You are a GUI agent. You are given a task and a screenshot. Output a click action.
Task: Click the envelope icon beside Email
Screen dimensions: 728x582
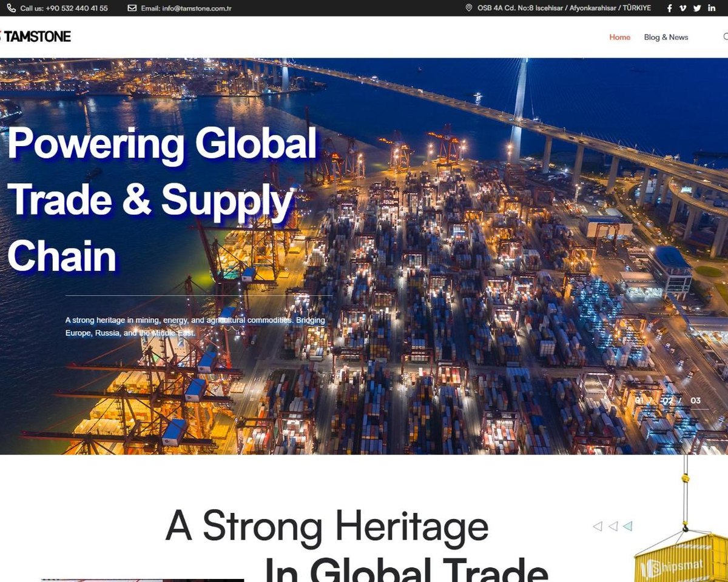click(132, 8)
